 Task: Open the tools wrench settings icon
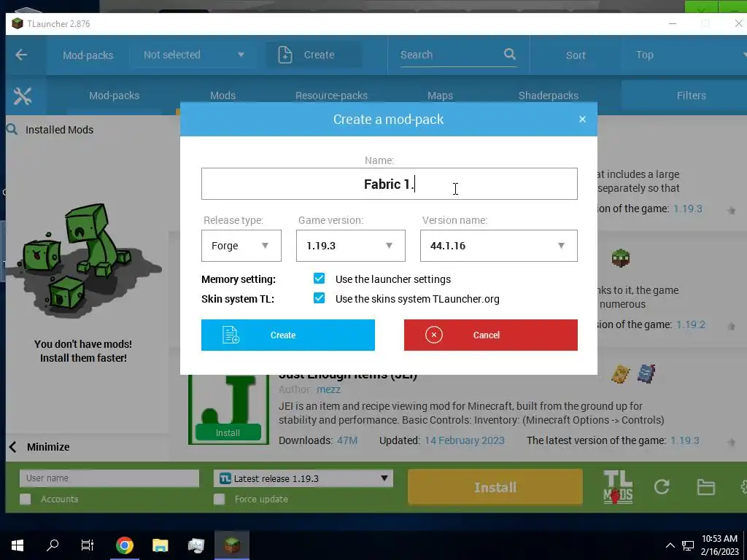23,96
